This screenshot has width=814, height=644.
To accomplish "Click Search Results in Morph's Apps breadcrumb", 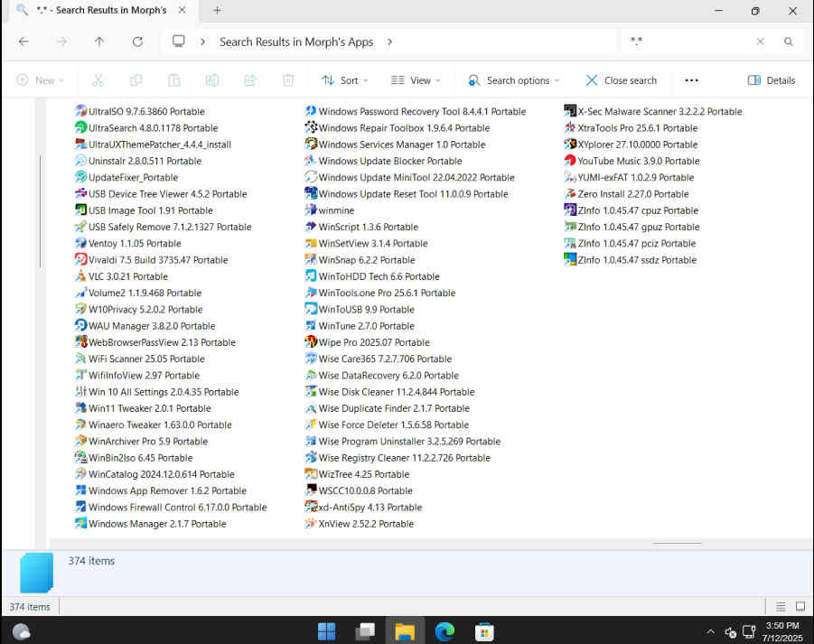I will point(296,42).
